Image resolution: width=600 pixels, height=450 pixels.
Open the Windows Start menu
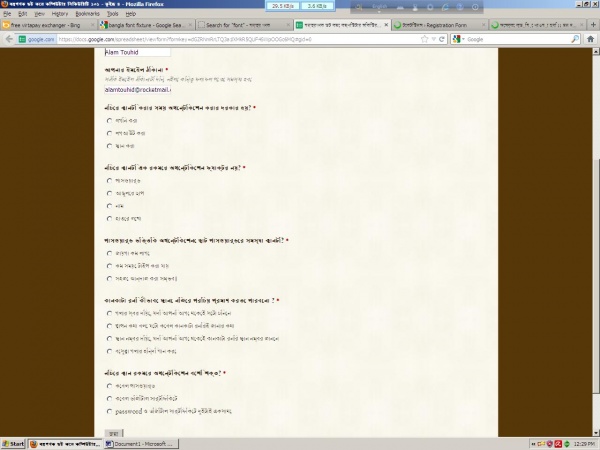[x=13, y=444]
